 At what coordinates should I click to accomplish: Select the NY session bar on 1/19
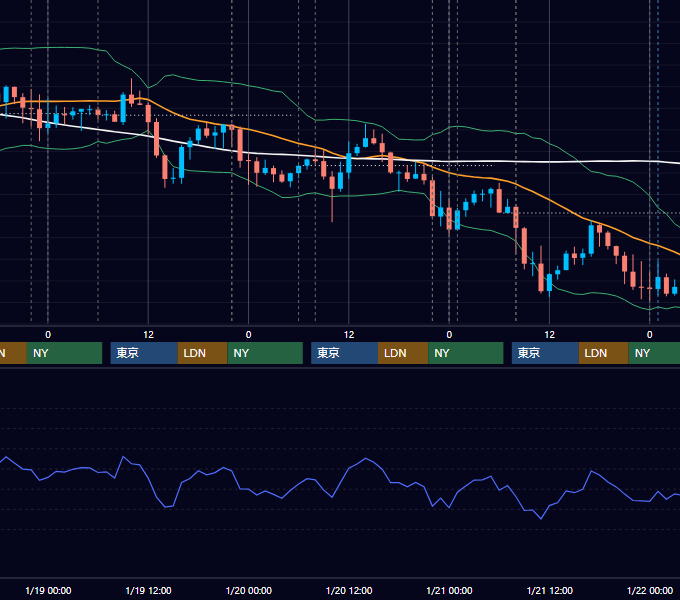[x=64, y=353]
